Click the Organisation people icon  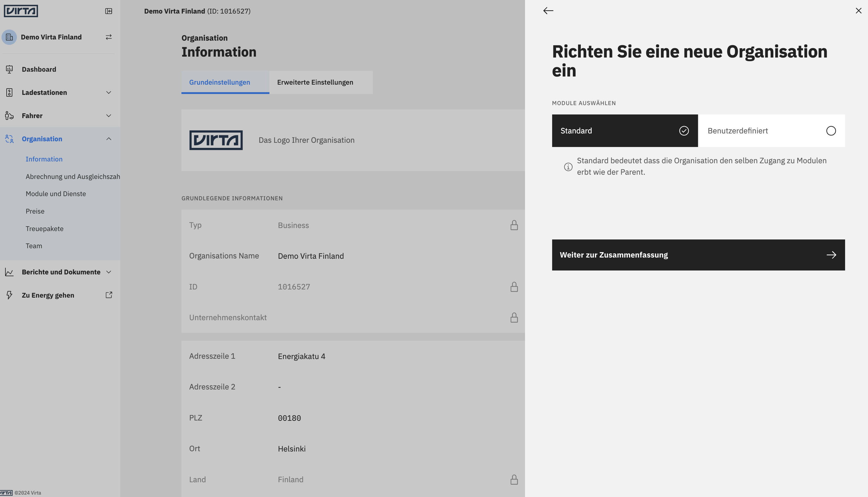pyautogui.click(x=9, y=139)
